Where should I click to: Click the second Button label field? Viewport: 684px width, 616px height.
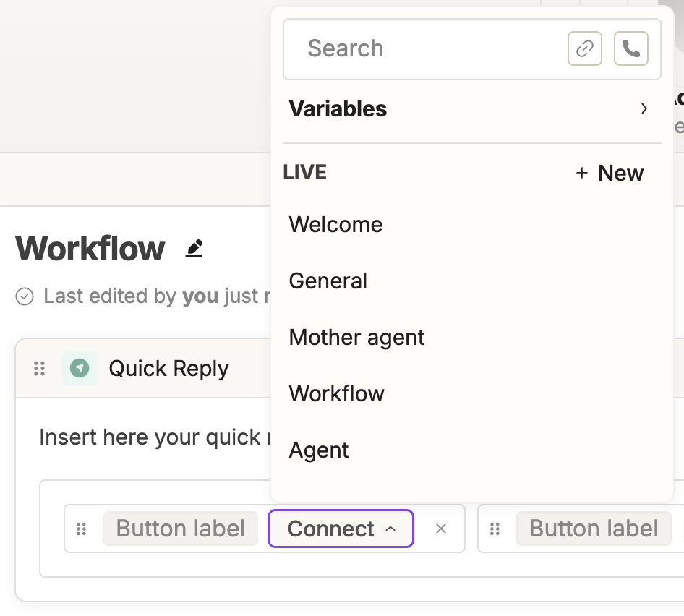pyautogui.click(x=594, y=529)
